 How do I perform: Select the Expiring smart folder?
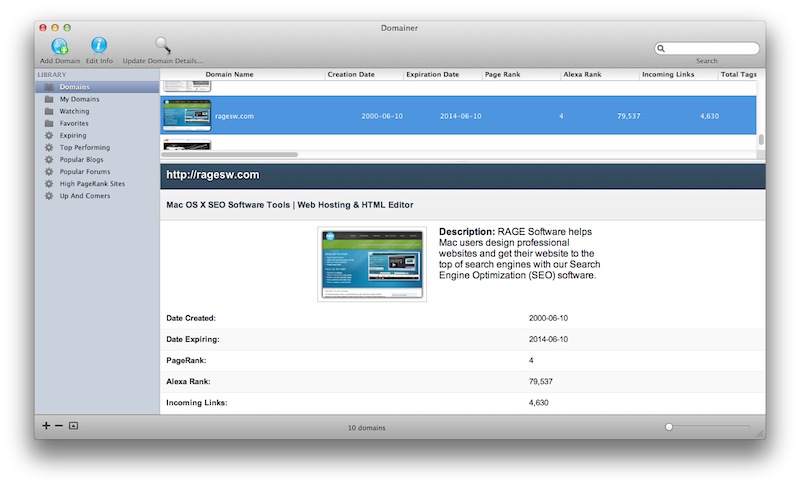(x=73, y=135)
